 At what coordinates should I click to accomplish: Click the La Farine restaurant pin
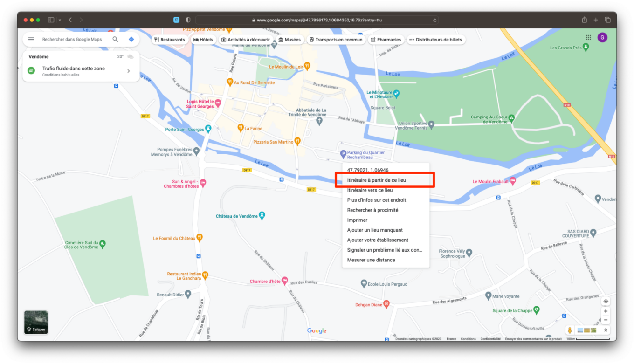tap(241, 128)
